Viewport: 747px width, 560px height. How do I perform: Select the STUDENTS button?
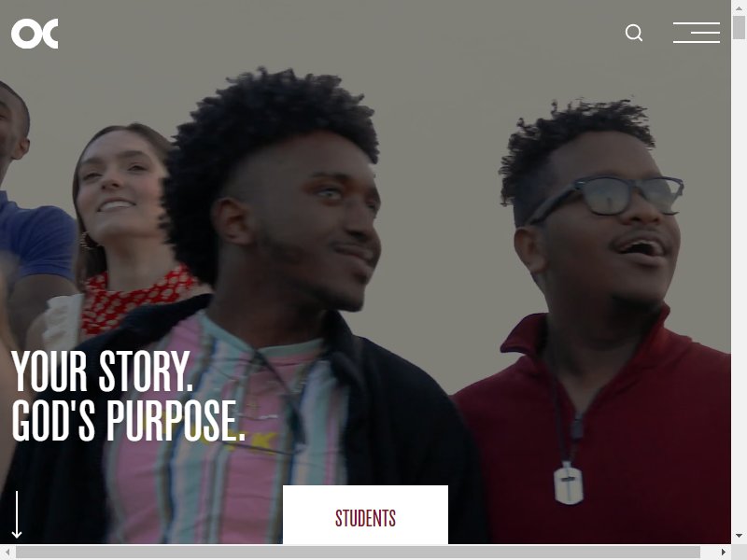pos(365,515)
